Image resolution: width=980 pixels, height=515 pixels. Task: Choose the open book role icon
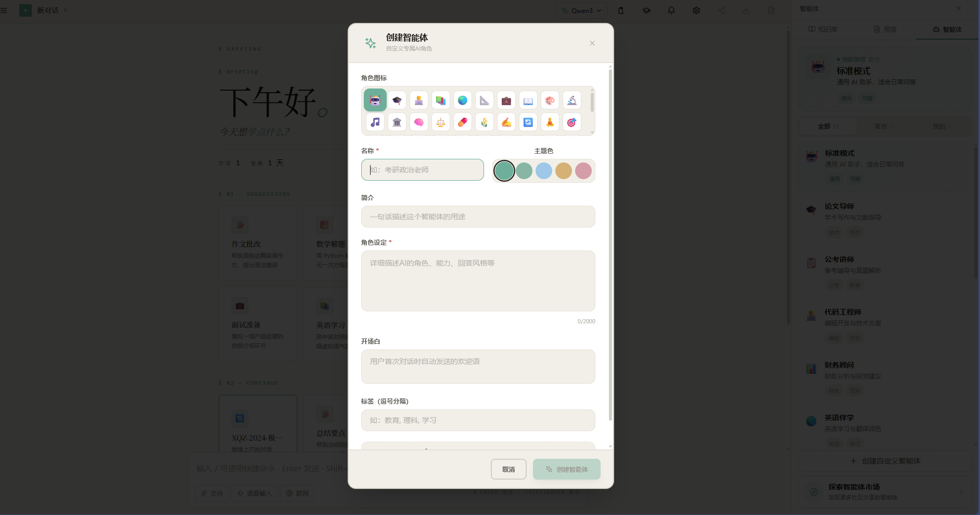coord(528,100)
